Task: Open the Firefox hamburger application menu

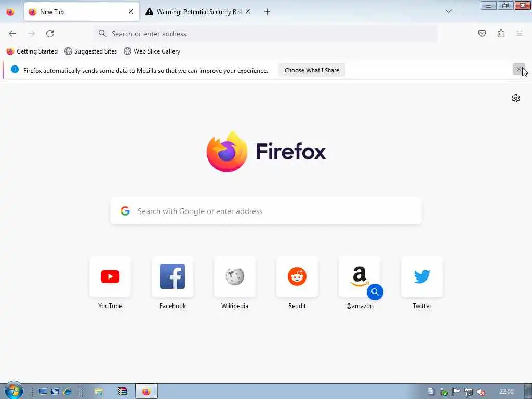Action: coord(520,33)
